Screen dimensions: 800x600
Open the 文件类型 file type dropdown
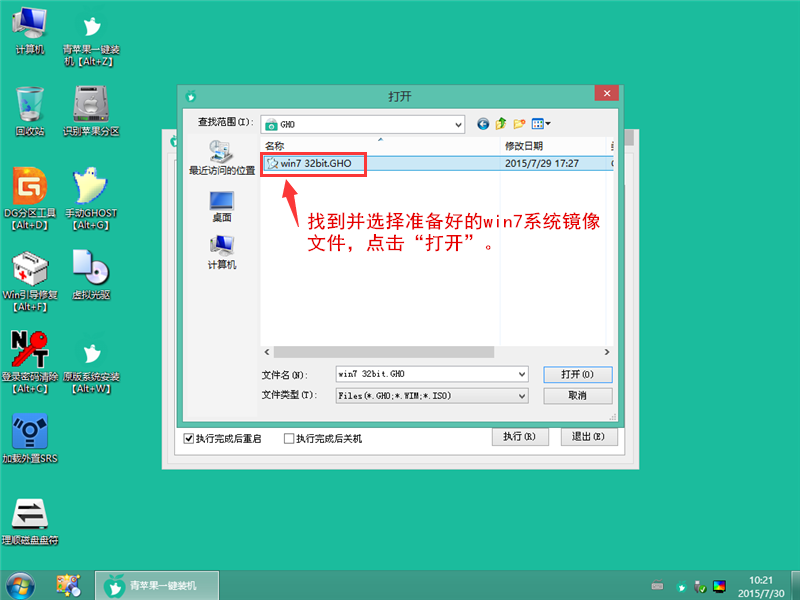click(518, 395)
